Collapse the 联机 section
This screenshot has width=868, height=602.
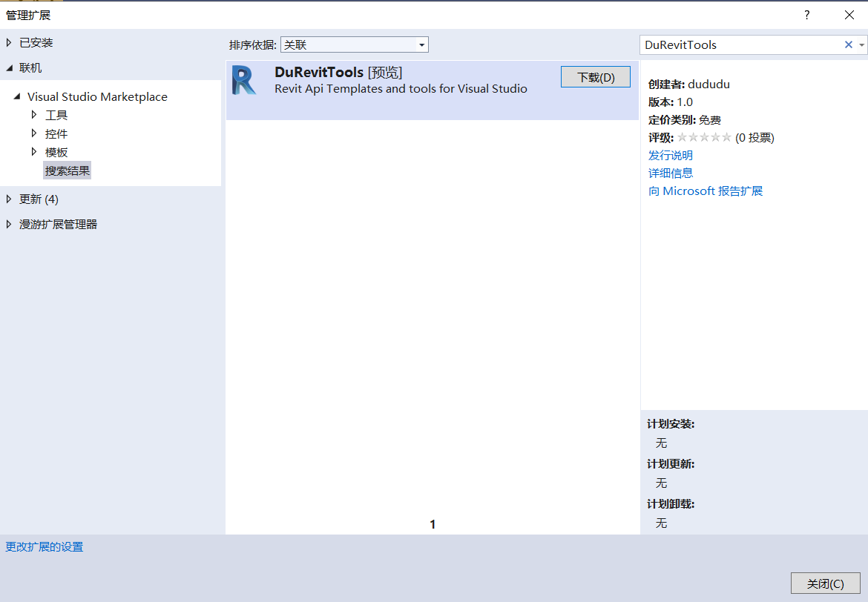(x=9, y=68)
